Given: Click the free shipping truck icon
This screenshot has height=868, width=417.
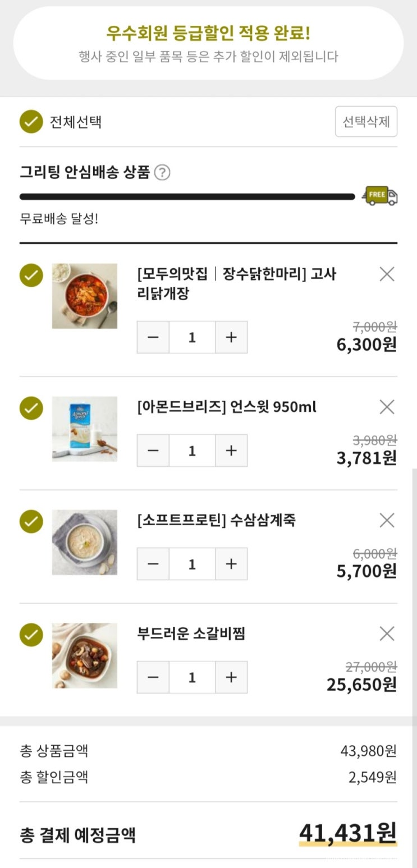Looking at the screenshot, I should [x=381, y=196].
